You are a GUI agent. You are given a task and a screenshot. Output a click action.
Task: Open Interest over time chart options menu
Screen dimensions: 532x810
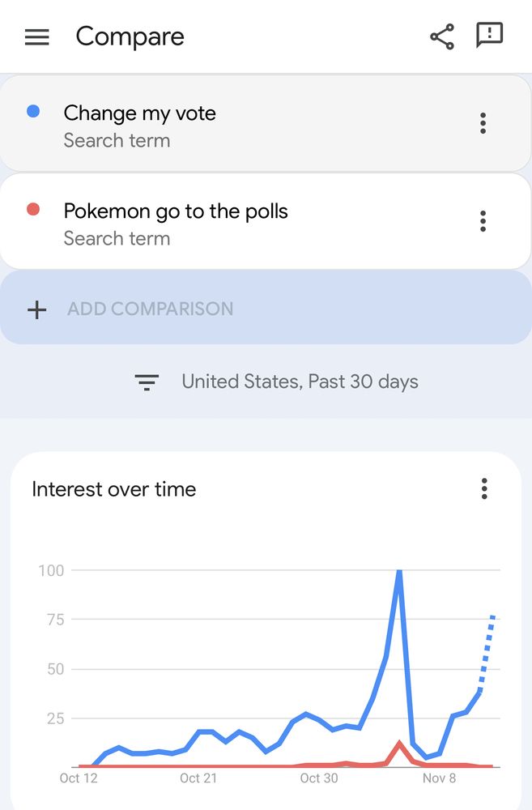[x=484, y=488]
